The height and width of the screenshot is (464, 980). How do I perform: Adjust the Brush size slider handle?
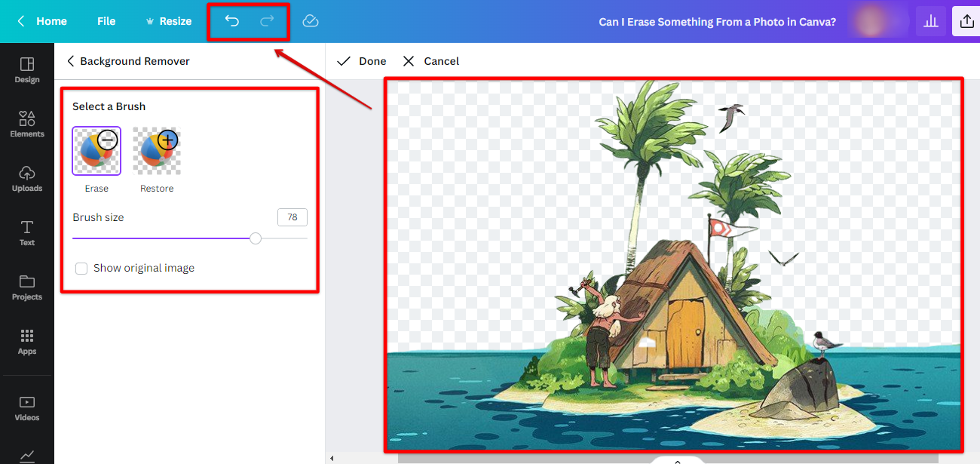click(x=255, y=238)
